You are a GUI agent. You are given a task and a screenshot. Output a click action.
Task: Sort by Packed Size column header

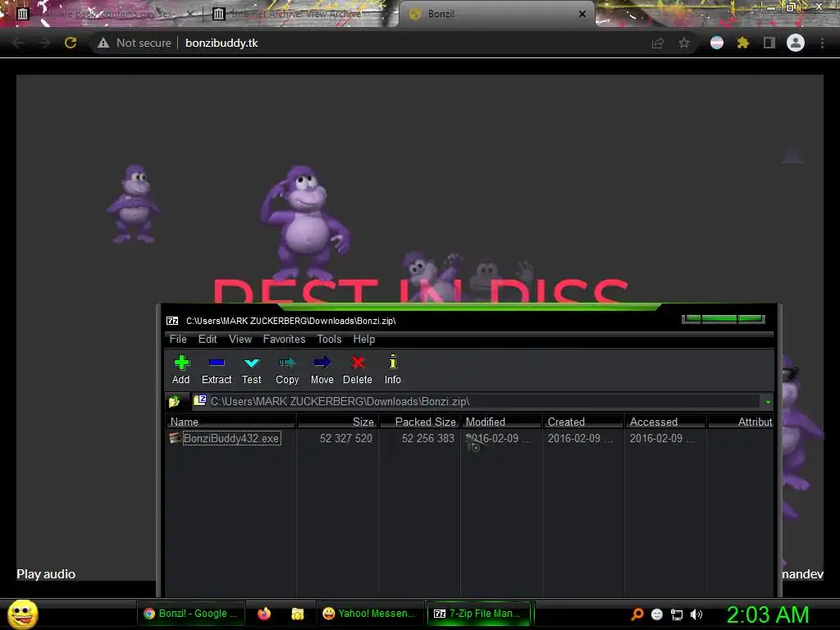pyautogui.click(x=420, y=422)
